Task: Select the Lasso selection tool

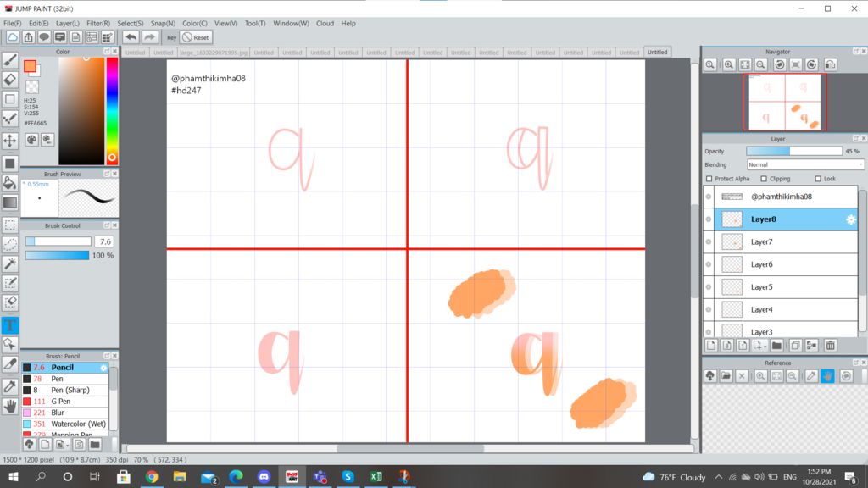Action: 10,244
